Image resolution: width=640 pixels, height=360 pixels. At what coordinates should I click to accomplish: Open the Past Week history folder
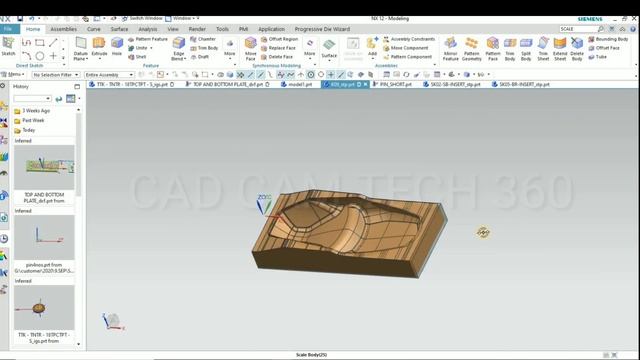[x=29, y=120]
